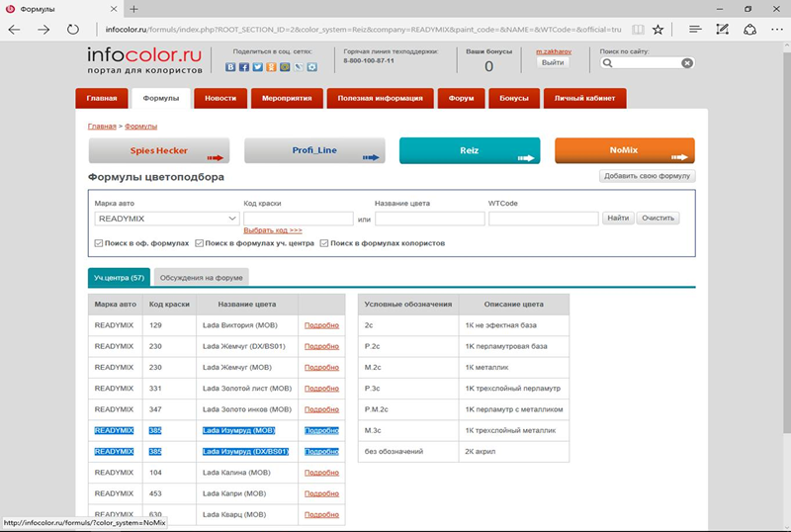The image size is (791, 532).
Task: Open Подробно for Lada Виктория (МОВ)
Action: point(321,325)
